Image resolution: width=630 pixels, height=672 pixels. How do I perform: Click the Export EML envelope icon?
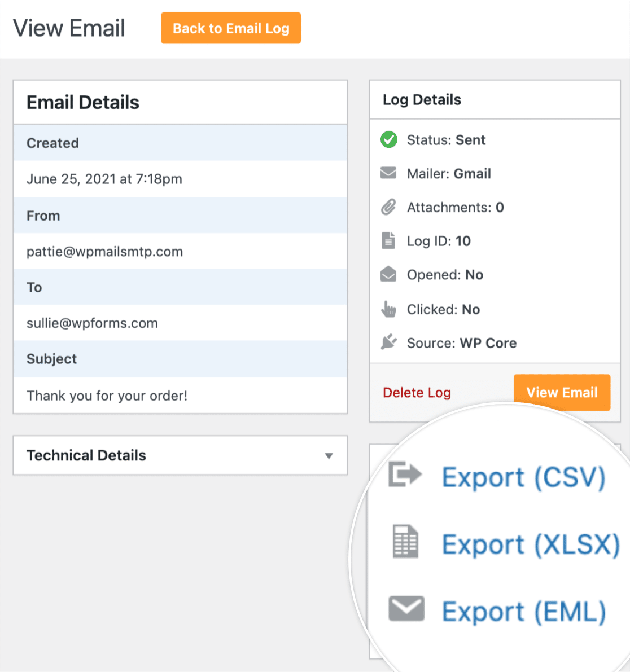[x=406, y=608]
